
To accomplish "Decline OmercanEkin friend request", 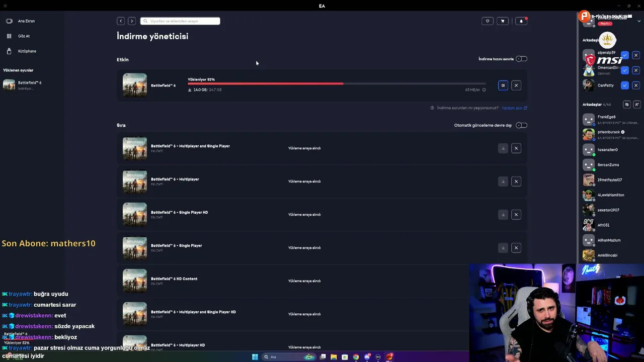I will pyautogui.click(x=636, y=70).
